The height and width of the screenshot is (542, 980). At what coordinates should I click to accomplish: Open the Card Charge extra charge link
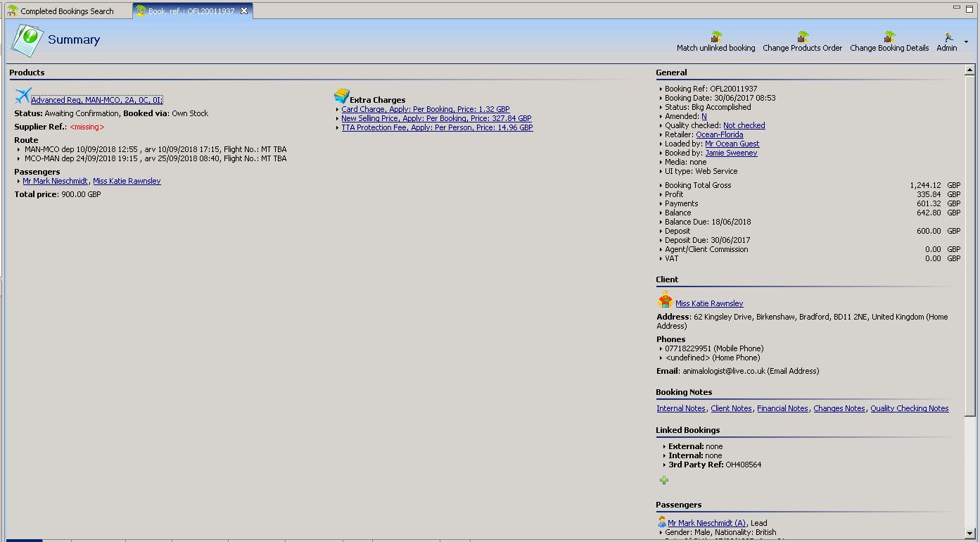[426, 110]
